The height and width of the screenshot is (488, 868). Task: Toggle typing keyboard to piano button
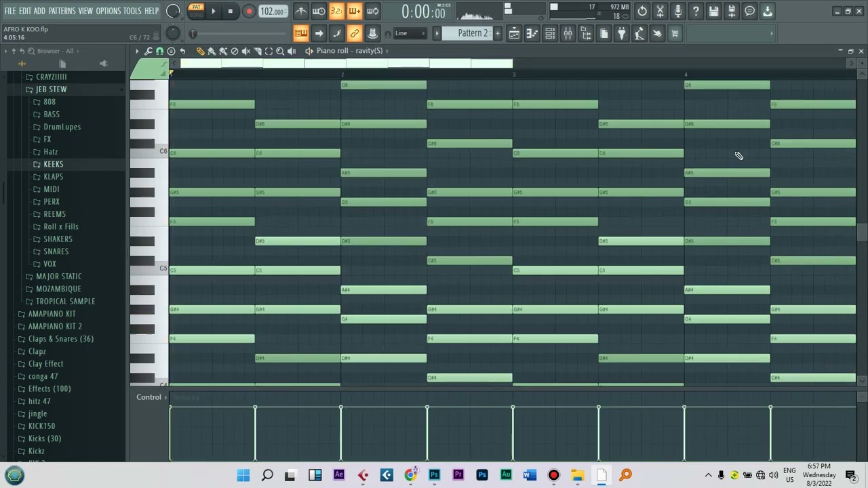tap(300, 33)
